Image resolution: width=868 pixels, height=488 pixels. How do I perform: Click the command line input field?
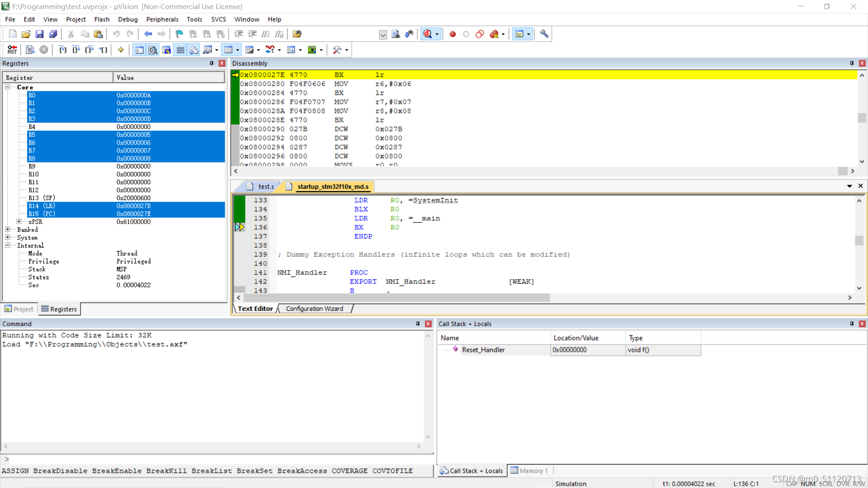(x=217, y=459)
